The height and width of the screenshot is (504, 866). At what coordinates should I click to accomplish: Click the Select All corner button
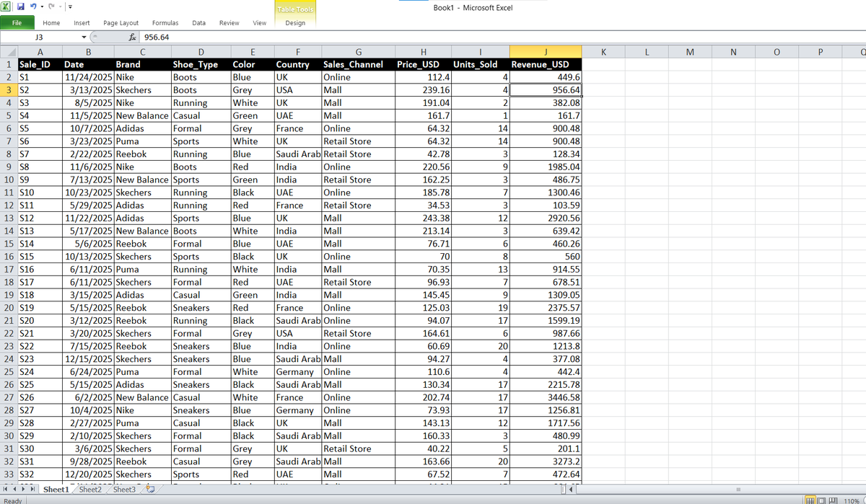[x=8, y=51]
